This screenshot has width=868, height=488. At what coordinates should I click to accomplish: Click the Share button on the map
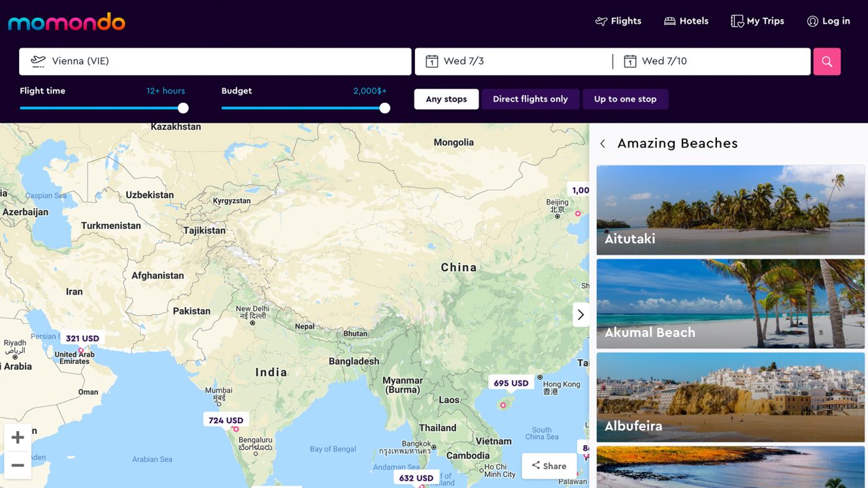[549, 466]
